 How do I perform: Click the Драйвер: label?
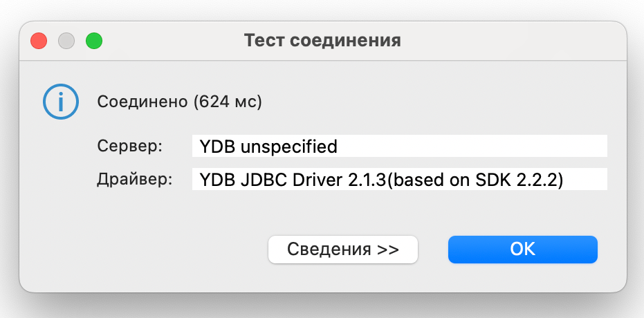coord(133,180)
